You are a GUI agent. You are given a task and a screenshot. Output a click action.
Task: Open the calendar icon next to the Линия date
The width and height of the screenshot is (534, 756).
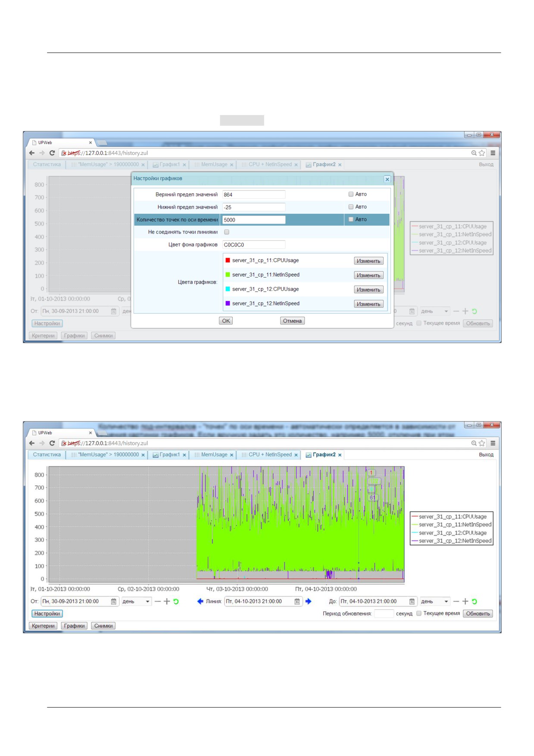click(297, 601)
